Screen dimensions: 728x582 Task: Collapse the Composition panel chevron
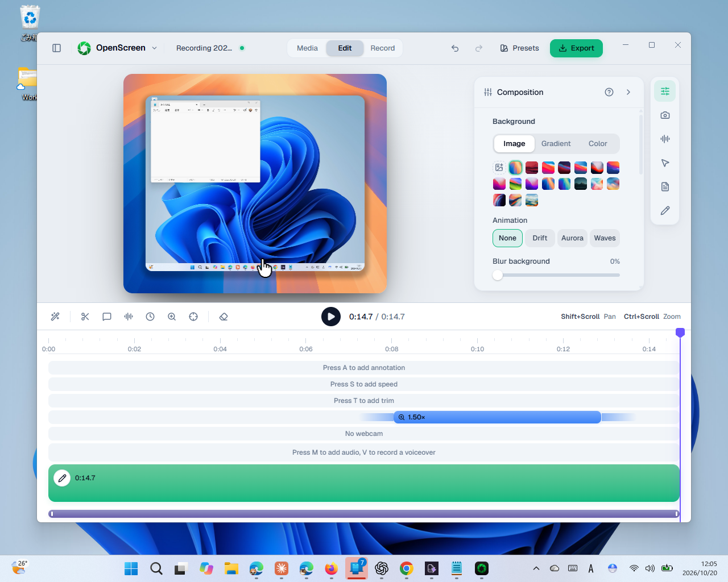point(628,92)
